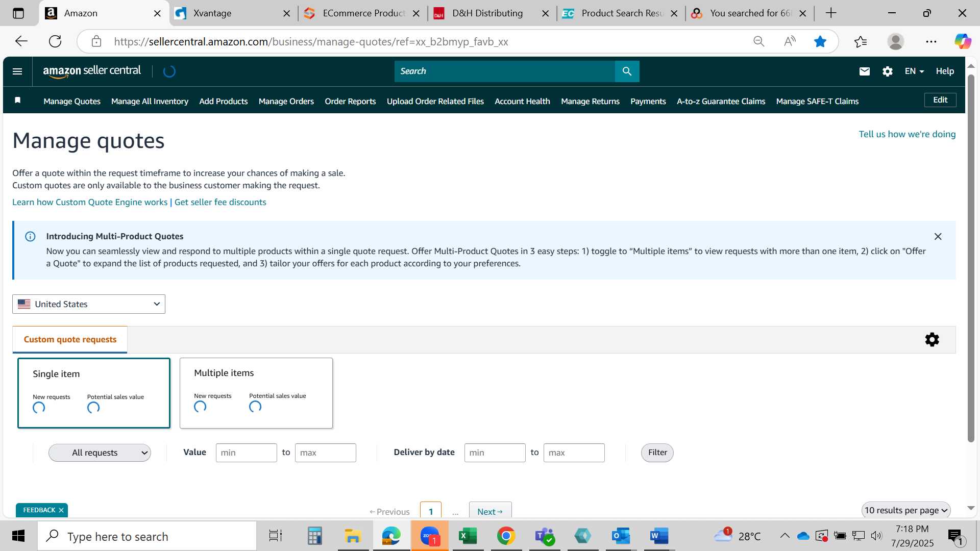Dismiss the Multi-Product Quotes info banner
Screen dimensions: 980x551
(938, 237)
